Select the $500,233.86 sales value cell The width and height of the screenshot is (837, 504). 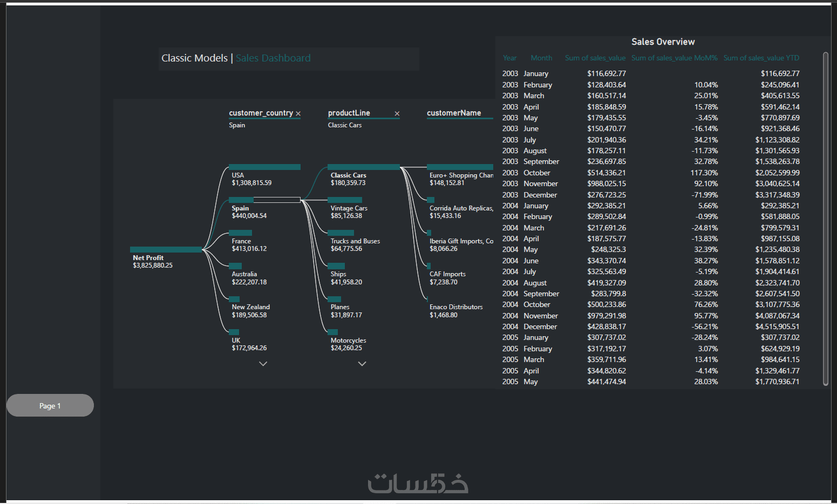point(607,305)
